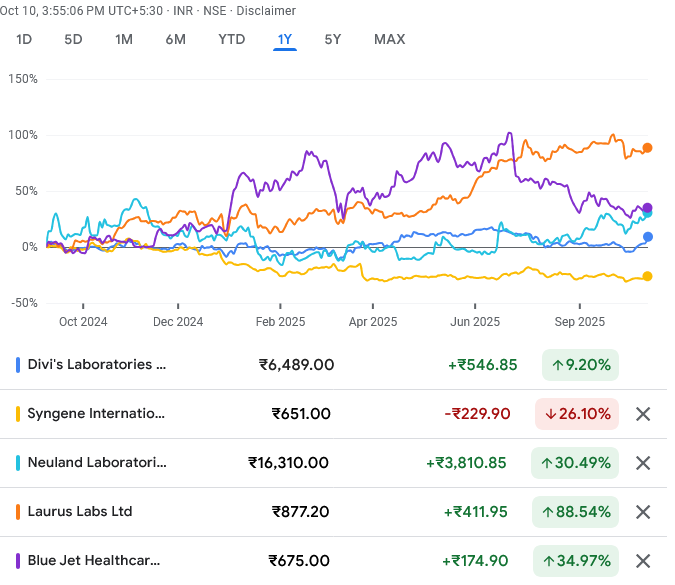
Task: Click Divi's blue color indicator bar
Action: [x=18, y=365]
